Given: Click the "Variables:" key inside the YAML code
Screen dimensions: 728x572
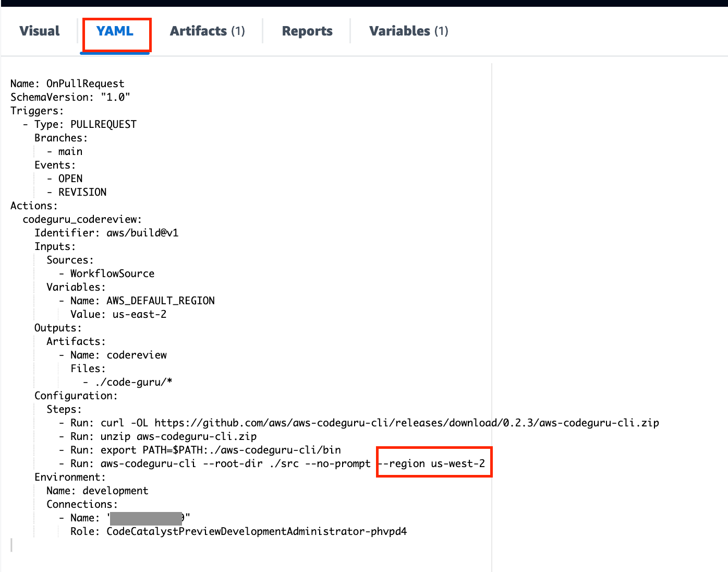Looking at the screenshot, I should pyautogui.click(x=76, y=287).
